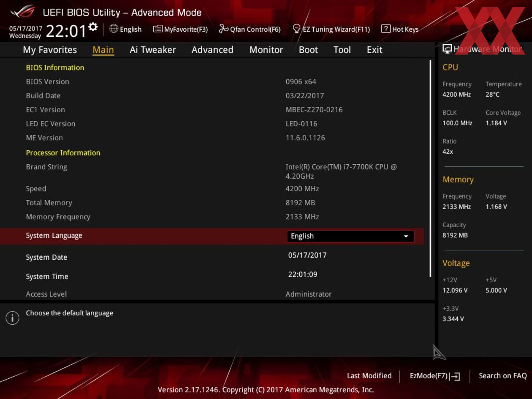Click the System Date value 05/17/2017
This screenshot has width=532, height=399.
[x=307, y=255]
